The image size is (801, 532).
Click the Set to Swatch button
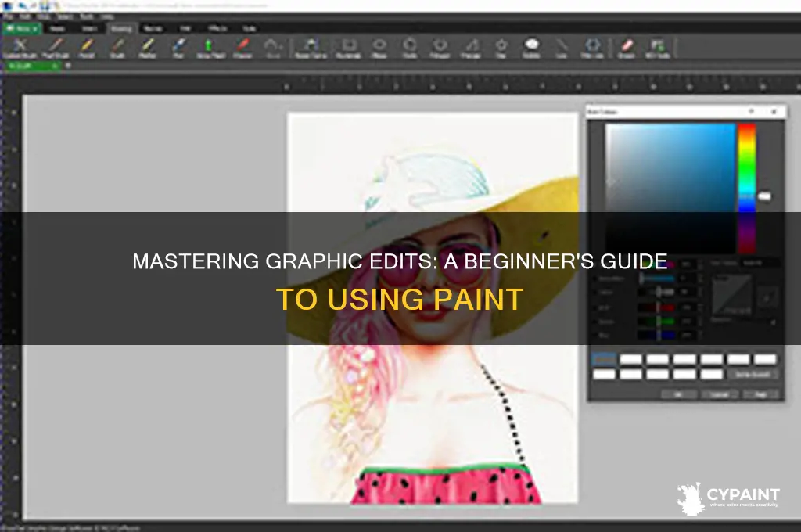pos(753,375)
